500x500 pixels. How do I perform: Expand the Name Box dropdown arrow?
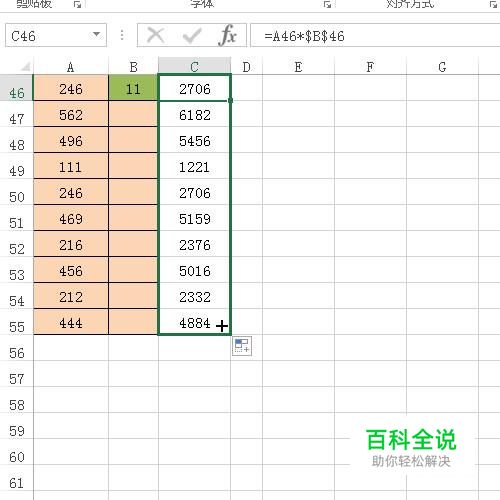coord(96,34)
